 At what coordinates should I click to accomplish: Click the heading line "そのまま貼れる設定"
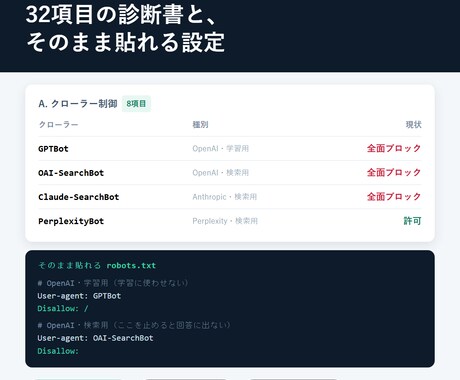(x=125, y=42)
